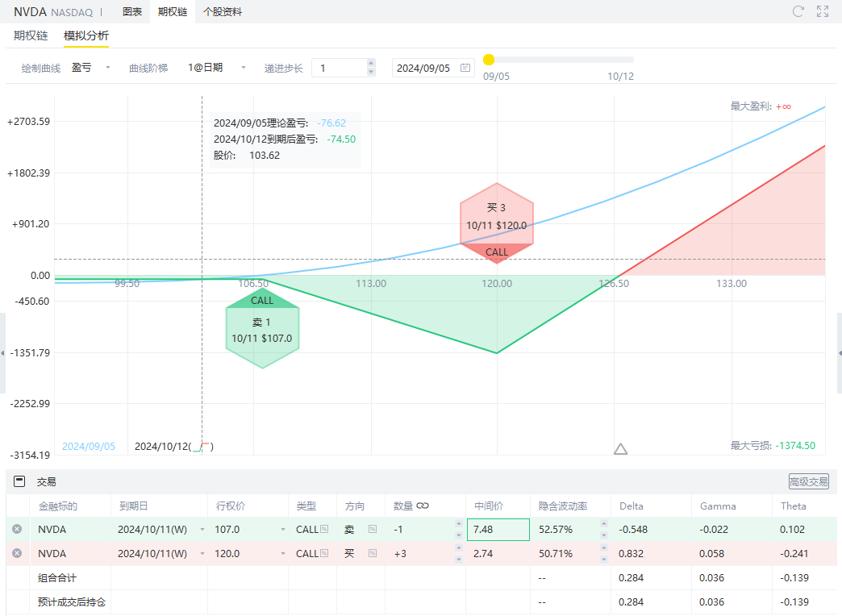Click the NVDA NASDAQ ticker title
The image size is (842, 616).
pos(53,12)
